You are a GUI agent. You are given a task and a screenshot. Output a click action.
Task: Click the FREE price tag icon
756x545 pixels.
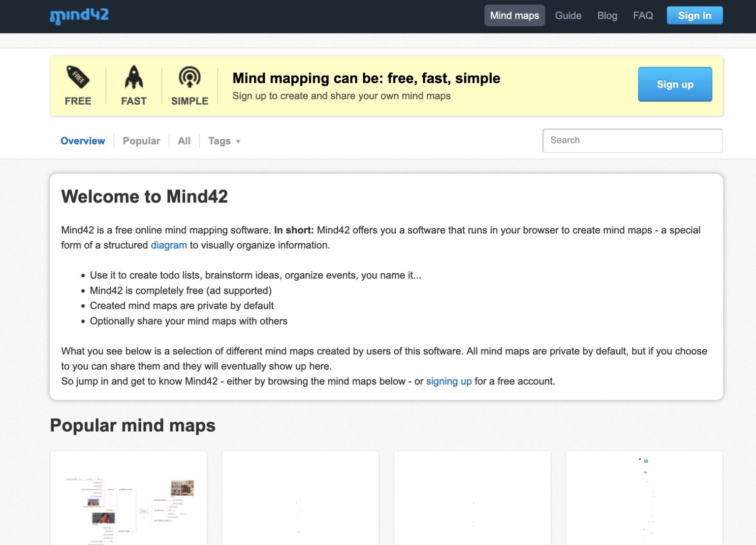pyautogui.click(x=78, y=77)
